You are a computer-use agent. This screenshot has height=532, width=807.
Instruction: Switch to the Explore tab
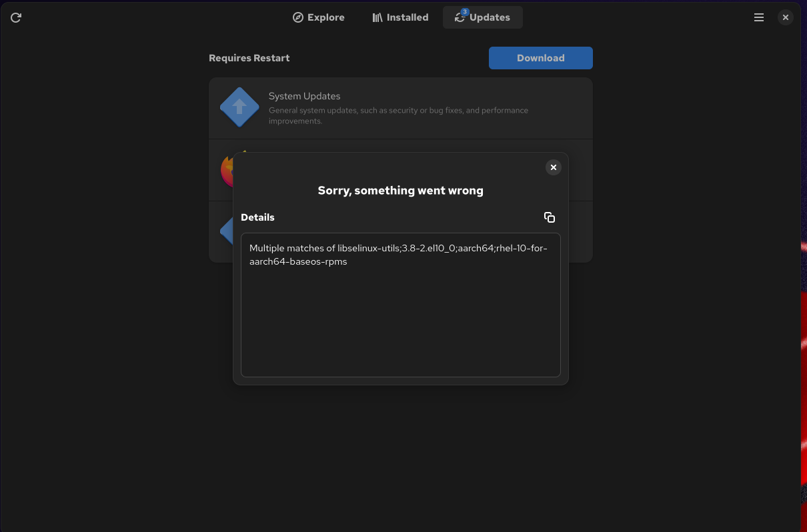(x=319, y=17)
